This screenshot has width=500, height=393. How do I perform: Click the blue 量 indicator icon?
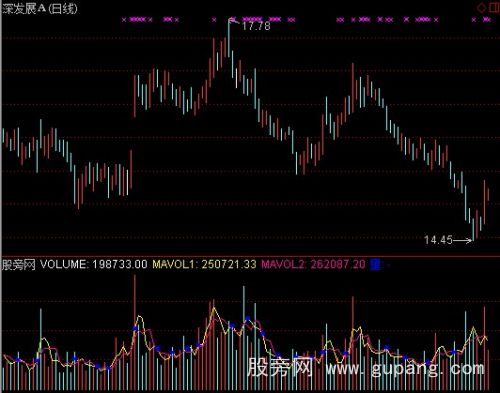tap(376, 265)
